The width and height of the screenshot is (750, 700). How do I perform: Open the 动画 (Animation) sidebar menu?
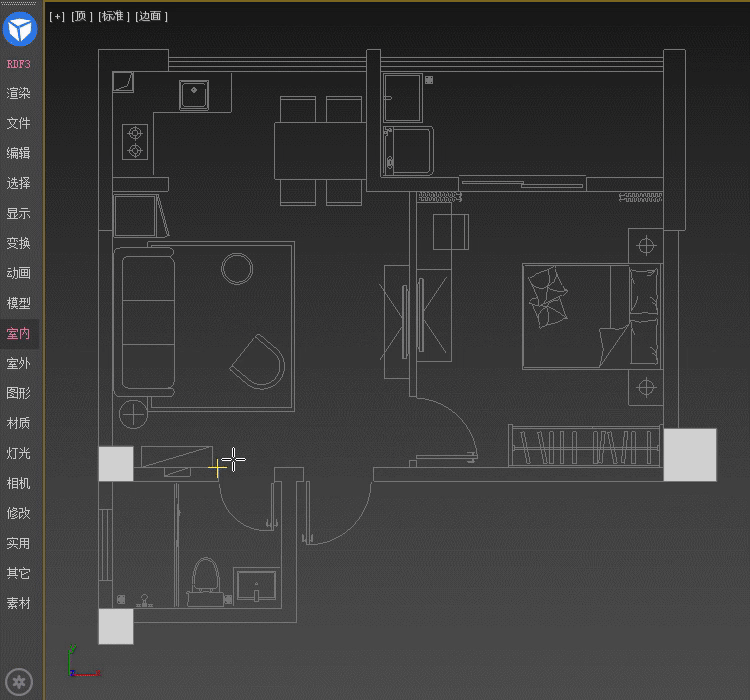[19, 273]
